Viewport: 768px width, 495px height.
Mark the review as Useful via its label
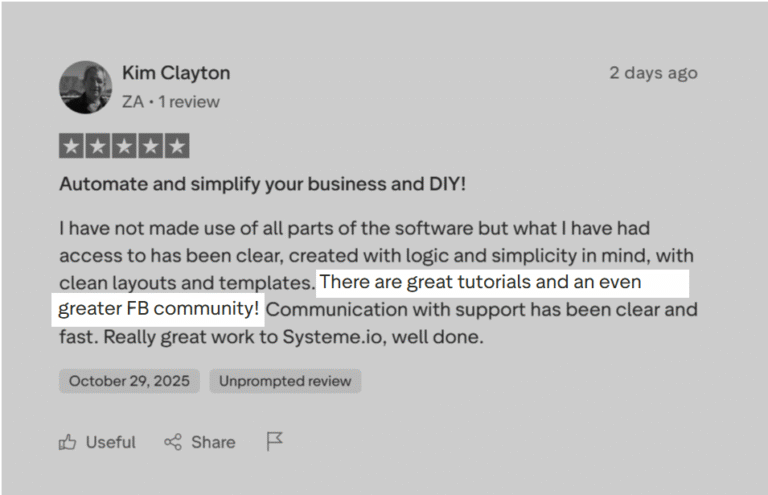point(110,442)
